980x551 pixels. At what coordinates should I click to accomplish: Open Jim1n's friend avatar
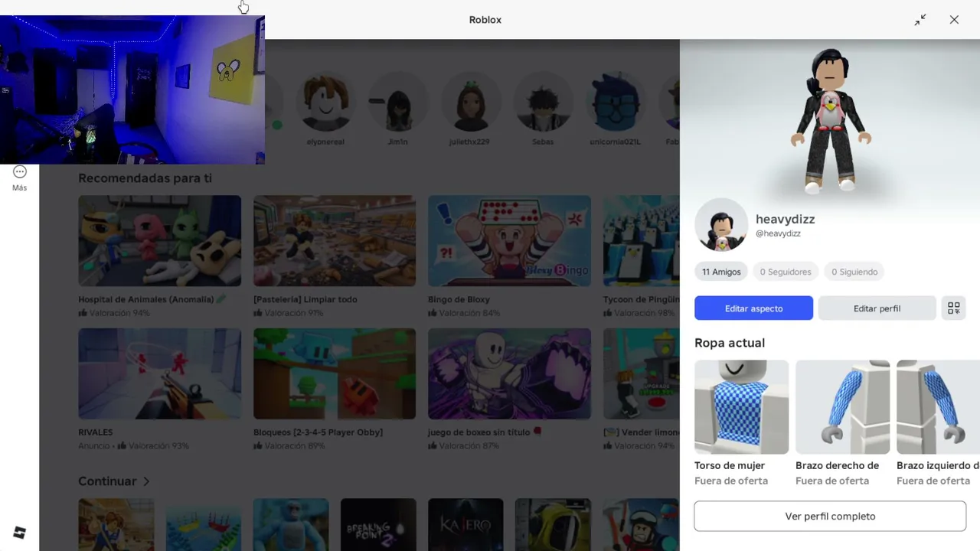pyautogui.click(x=397, y=103)
